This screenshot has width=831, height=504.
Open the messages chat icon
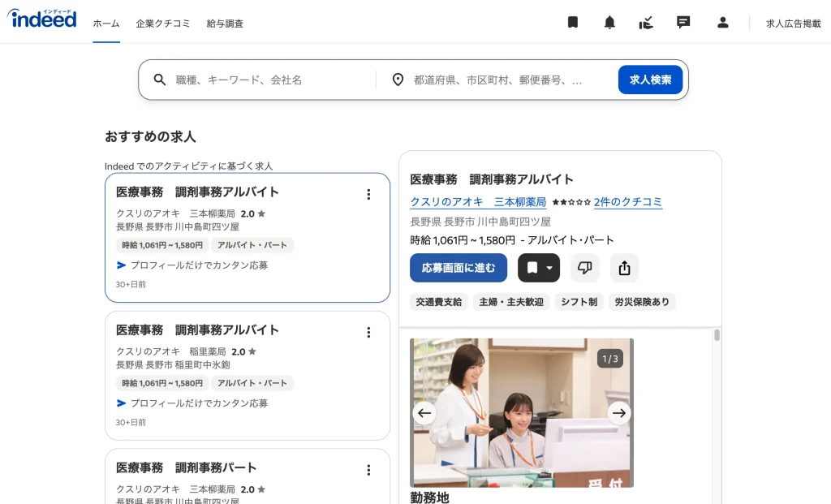tap(683, 23)
